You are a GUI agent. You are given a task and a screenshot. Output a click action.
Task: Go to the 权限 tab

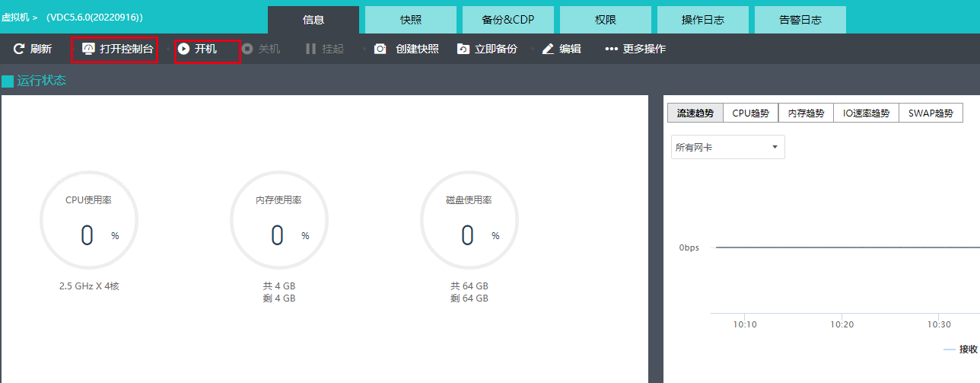click(x=606, y=20)
